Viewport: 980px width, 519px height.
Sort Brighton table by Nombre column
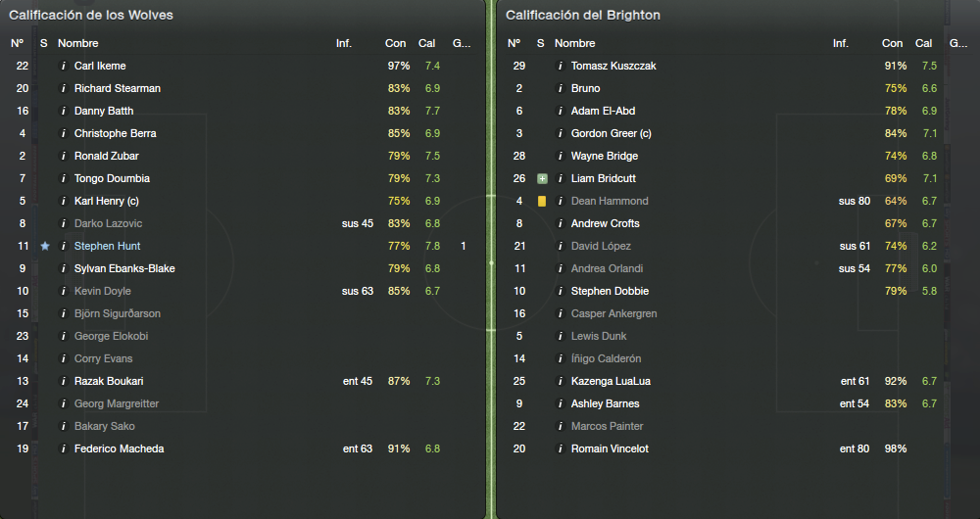574,43
